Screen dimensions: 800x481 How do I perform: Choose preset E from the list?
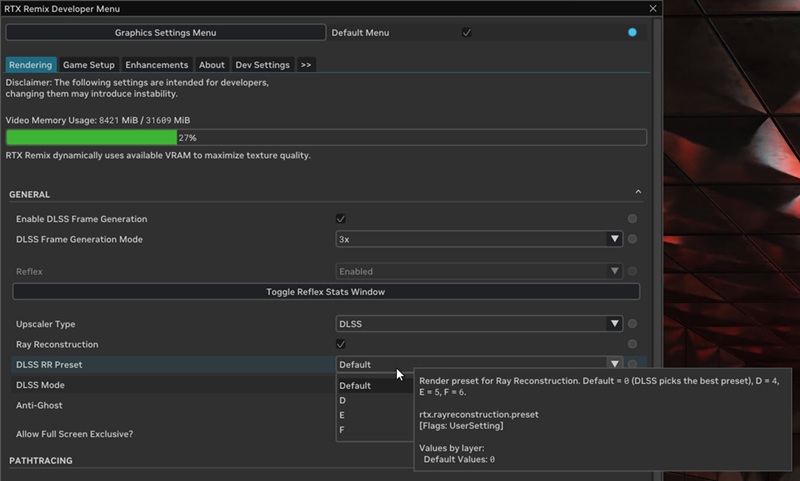[x=374, y=415]
